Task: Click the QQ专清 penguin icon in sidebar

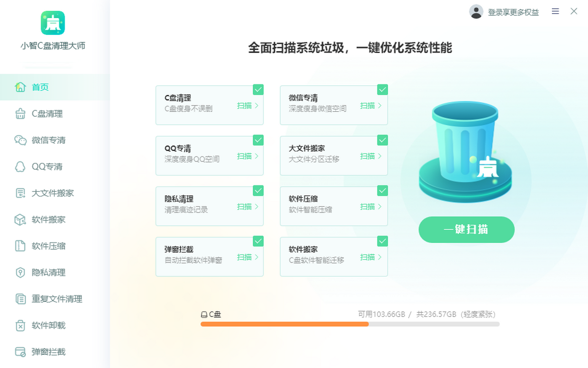Action: (x=20, y=167)
